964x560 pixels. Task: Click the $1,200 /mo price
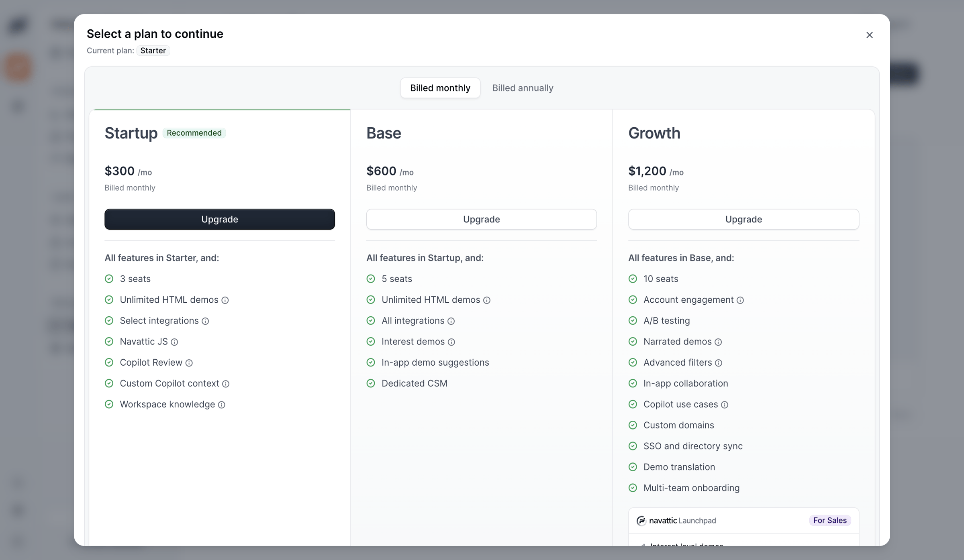point(656,171)
